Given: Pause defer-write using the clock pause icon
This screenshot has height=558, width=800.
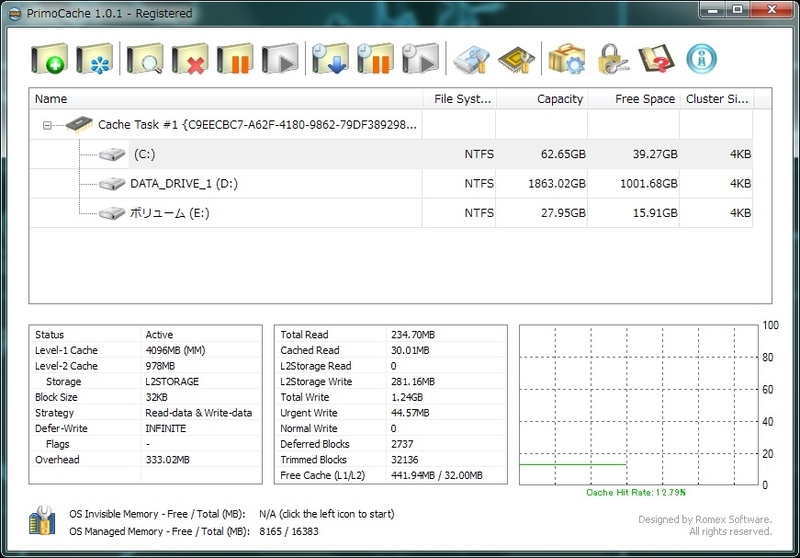Looking at the screenshot, I should (375, 59).
